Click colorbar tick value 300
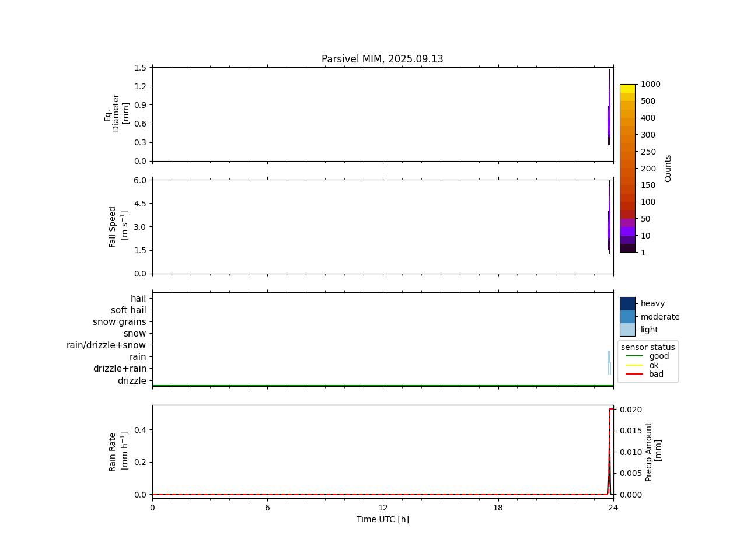Viewport: 747px width, 560px height. click(x=648, y=135)
